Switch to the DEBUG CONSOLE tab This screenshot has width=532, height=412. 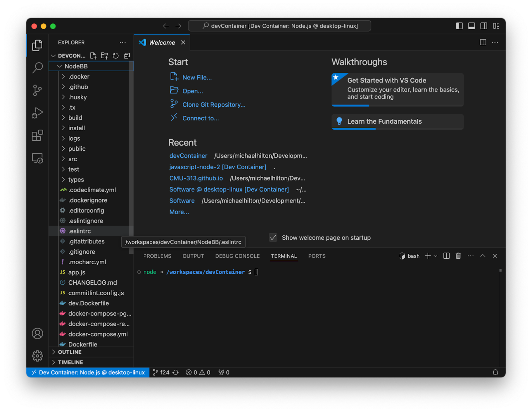pyautogui.click(x=237, y=256)
